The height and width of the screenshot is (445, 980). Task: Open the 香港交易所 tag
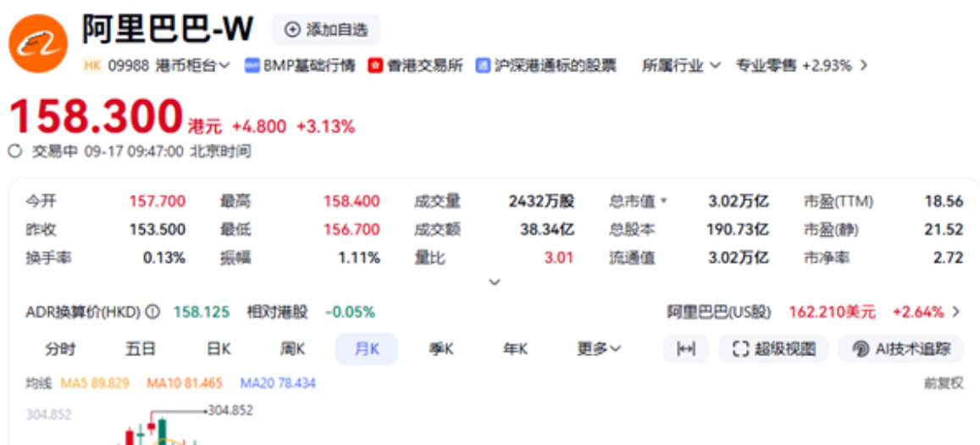(x=416, y=65)
